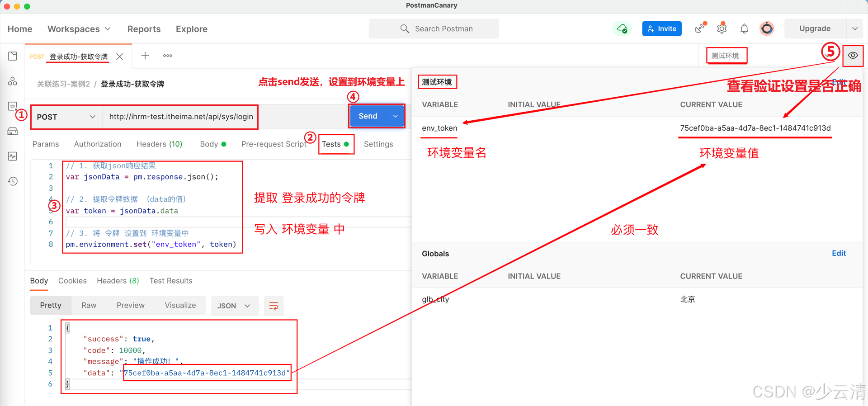Switch to the request Settings tab
Screen dimensions: 868x406
point(378,144)
